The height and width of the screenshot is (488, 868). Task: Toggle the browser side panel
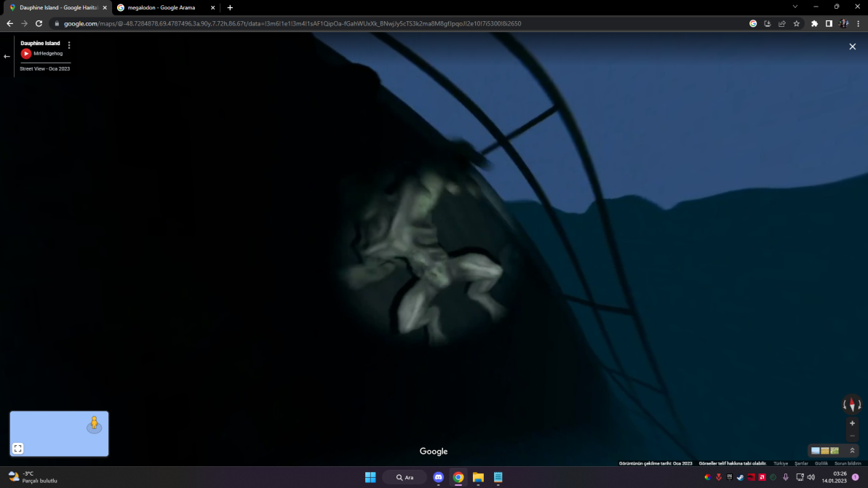tap(829, 23)
